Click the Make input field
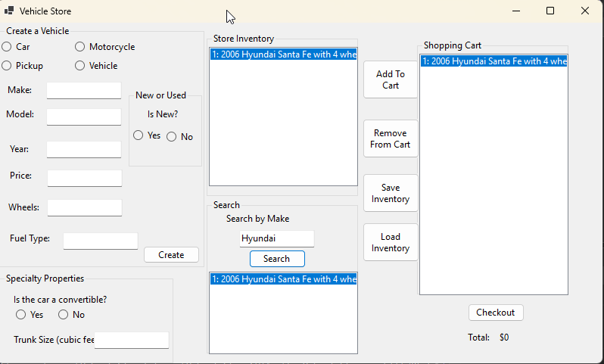Screen dimensions: 604x364 (x=84, y=91)
